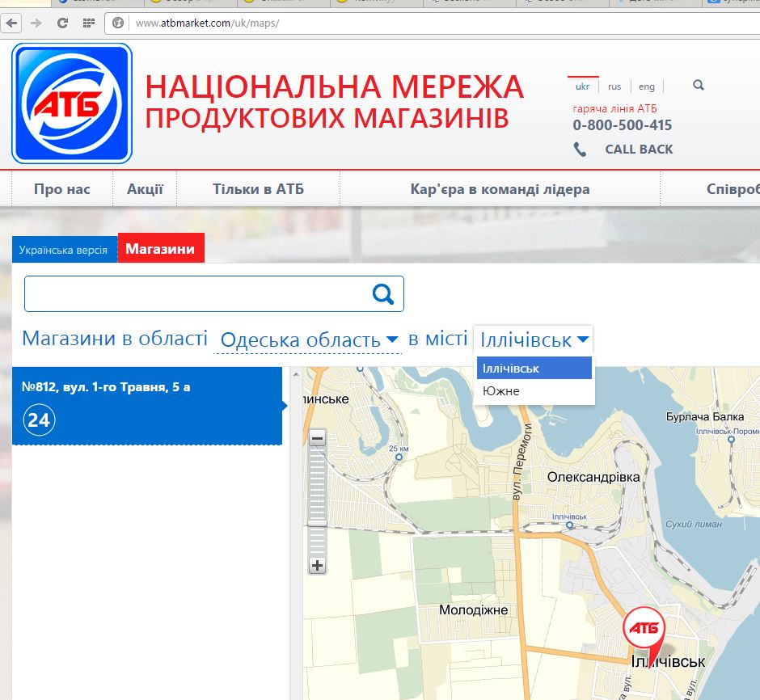Open the site search magnifier icon

[x=699, y=86]
